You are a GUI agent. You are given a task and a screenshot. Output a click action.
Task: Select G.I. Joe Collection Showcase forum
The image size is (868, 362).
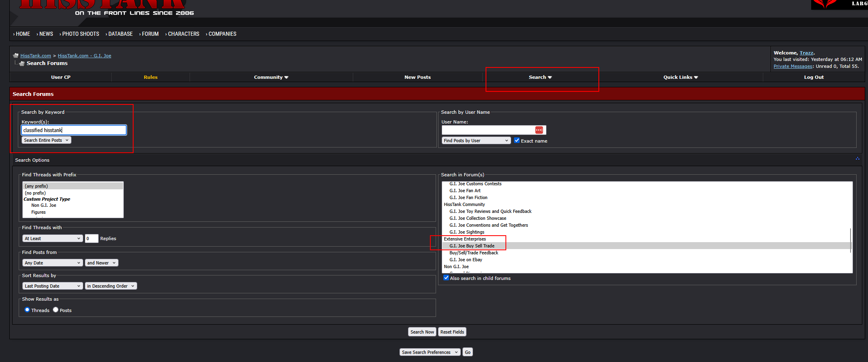(478, 218)
